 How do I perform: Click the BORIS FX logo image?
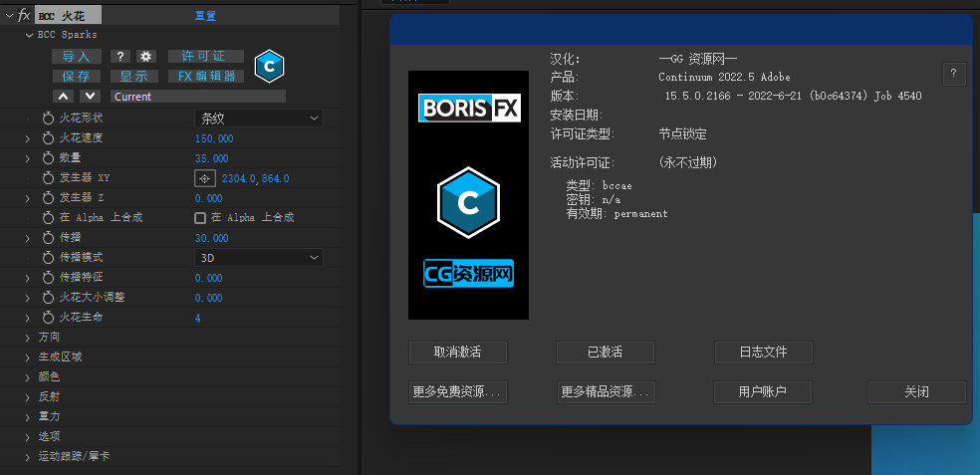click(469, 109)
